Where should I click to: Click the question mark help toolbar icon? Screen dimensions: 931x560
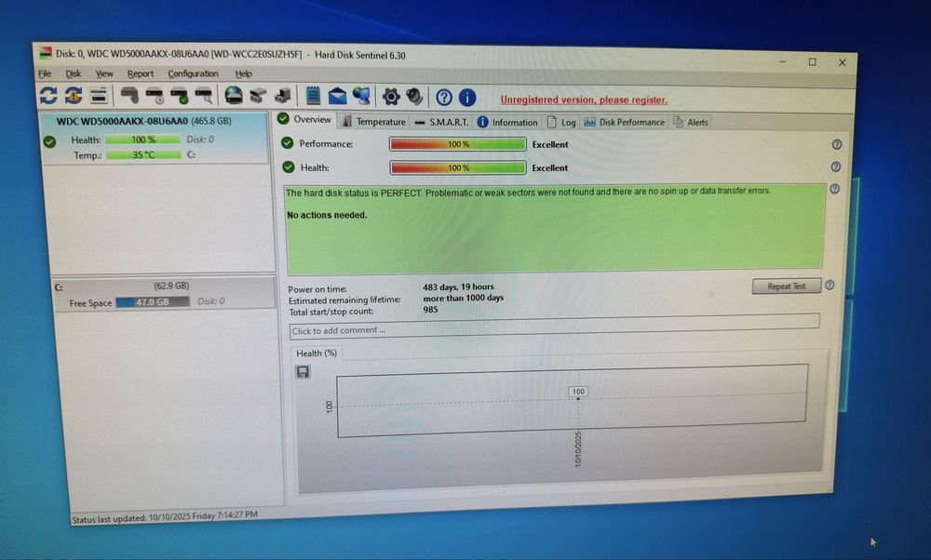[443, 98]
